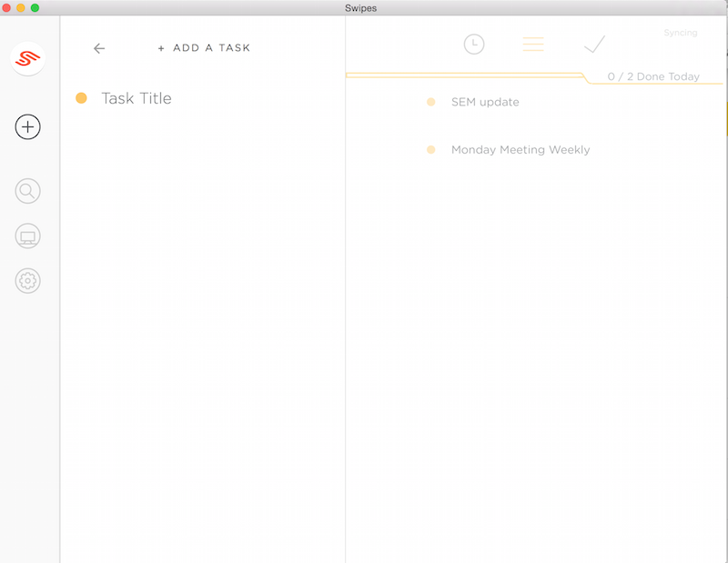This screenshot has width=728, height=563.
Task: Click the orange dot beside Task Title
Action: point(81,98)
